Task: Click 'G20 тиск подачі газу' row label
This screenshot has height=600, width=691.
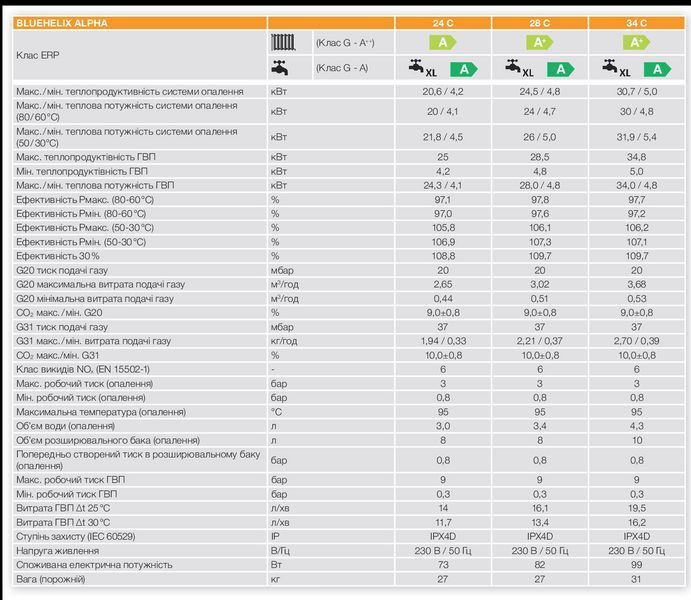Action: [x=62, y=270]
